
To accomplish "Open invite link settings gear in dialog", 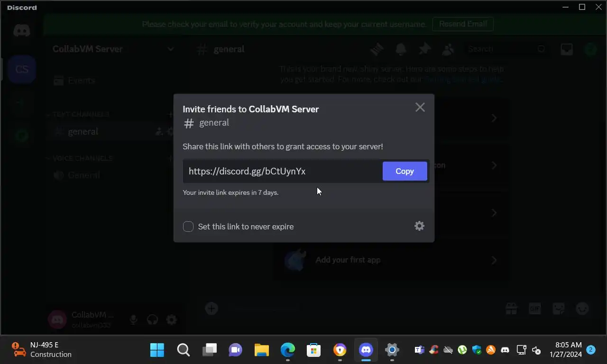I will pyautogui.click(x=419, y=226).
